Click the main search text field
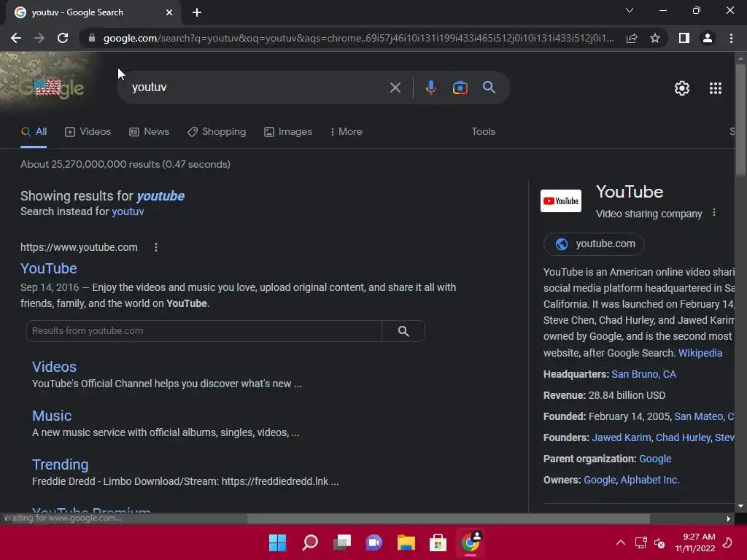This screenshot has width=747, height=560. coord(258,87)
